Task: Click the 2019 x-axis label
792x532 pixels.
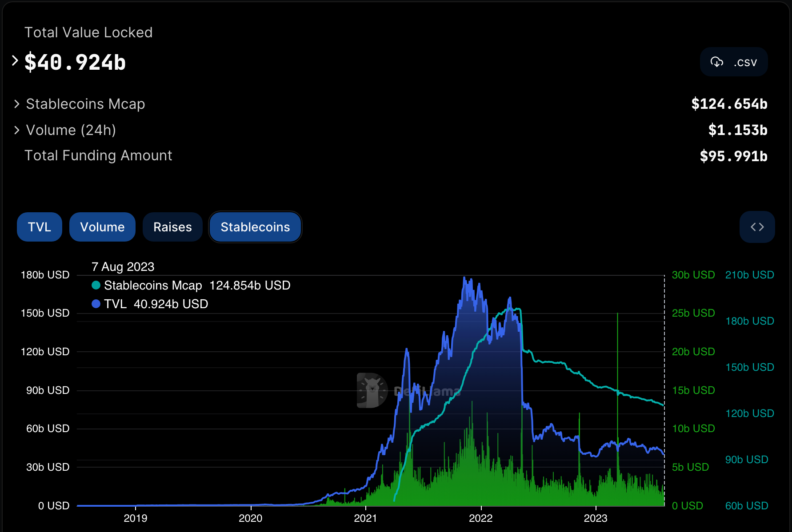Action: 136,518
